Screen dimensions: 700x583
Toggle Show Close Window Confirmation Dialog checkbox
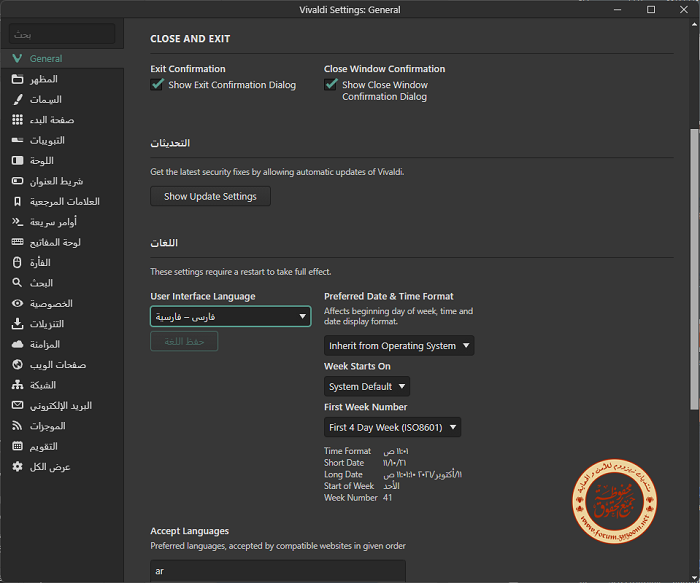pos(331,84)
